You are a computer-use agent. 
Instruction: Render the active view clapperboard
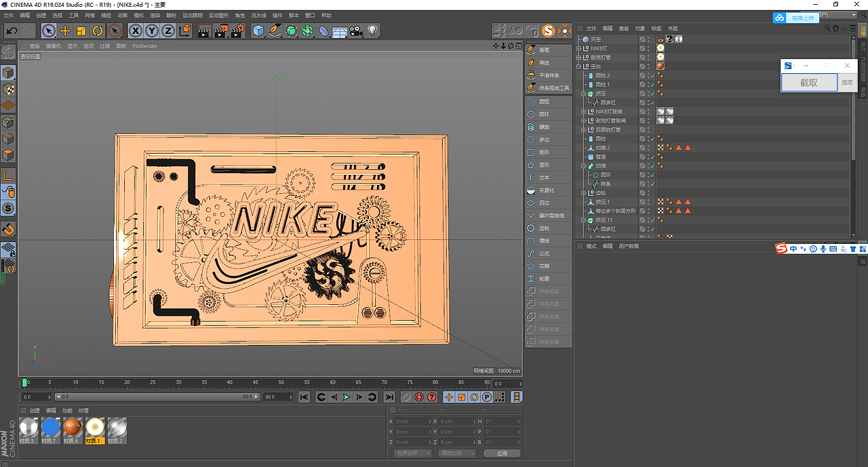tap(204, 31)
